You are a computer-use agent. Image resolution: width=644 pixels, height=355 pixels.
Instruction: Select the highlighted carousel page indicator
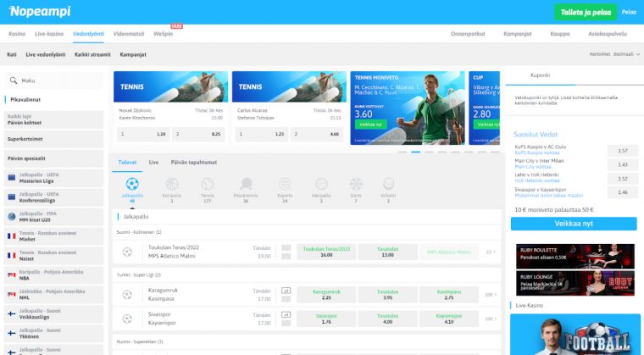416,152
